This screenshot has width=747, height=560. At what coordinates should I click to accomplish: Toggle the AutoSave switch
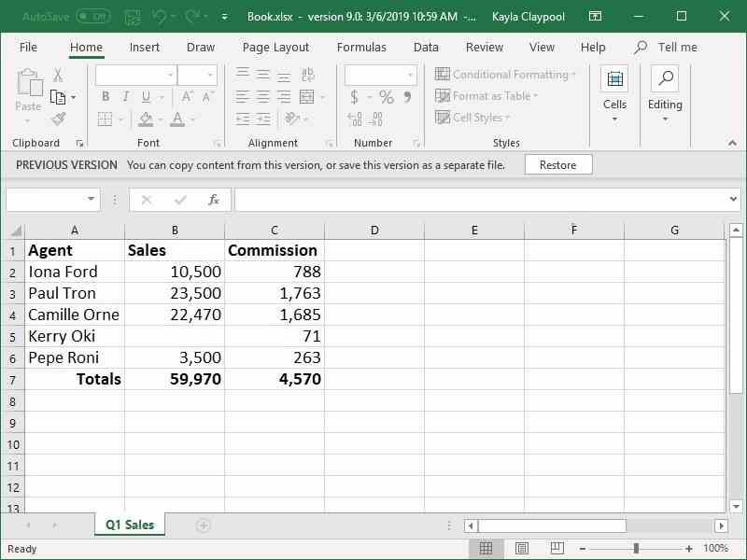92,17
